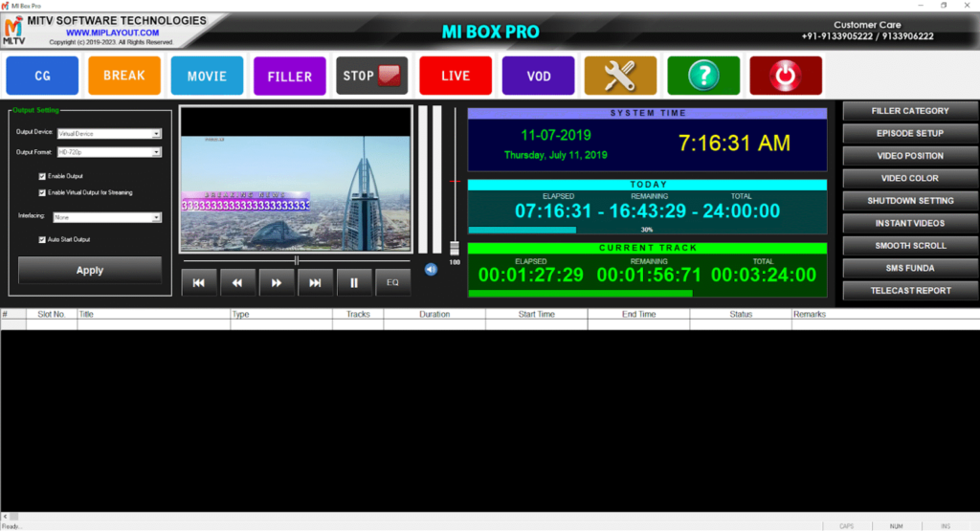Click the Apply button

pos(90,271)
